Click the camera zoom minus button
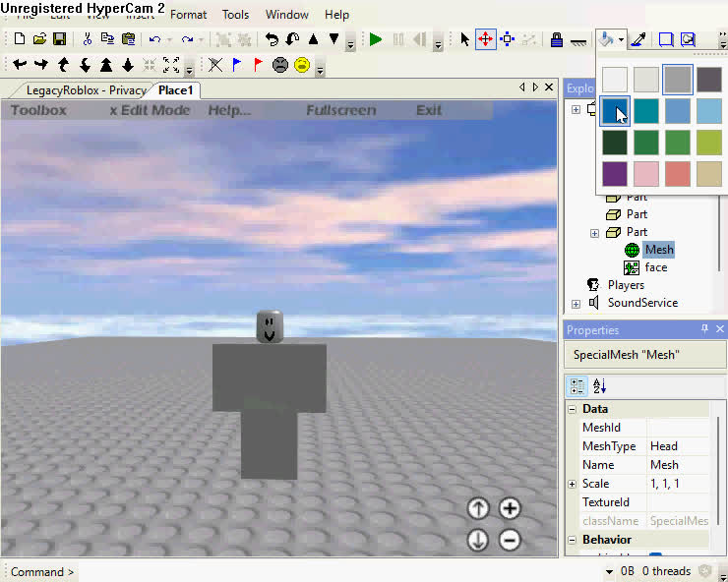Image resolution: width=728 pixels, height=582 pixels. pyautogui.click(x=510, y=540)
